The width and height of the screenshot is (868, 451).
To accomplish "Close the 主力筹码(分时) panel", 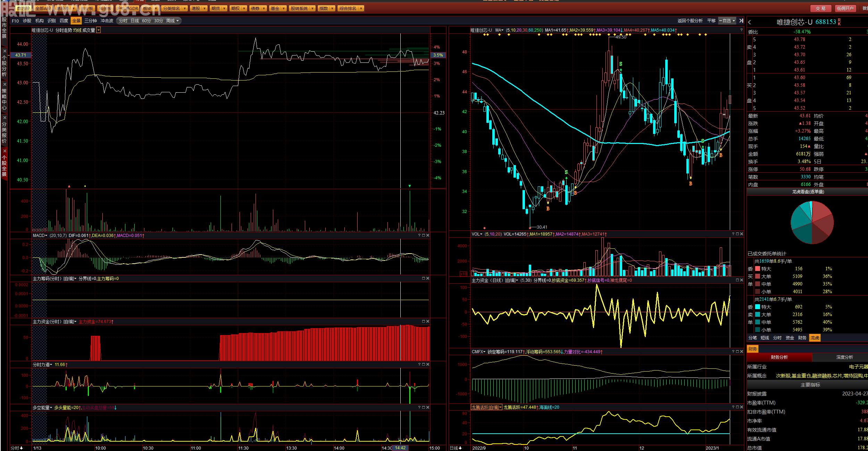I will pyautogui.click(x=428, y=278).
